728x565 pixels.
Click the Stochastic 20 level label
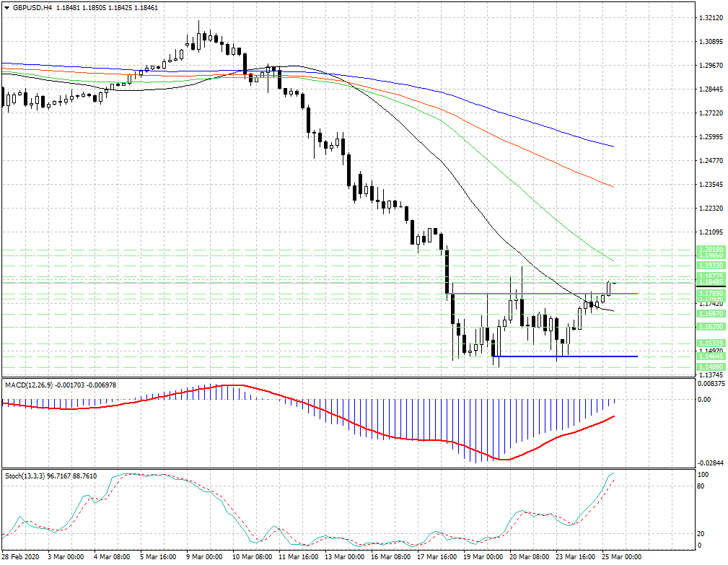tap(701, 534)
